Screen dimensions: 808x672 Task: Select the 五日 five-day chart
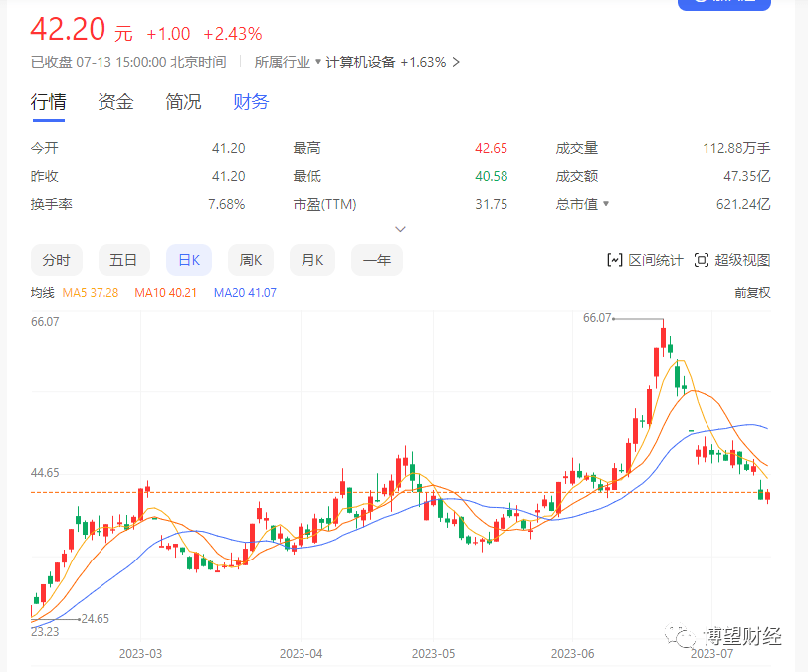(123, 260)
